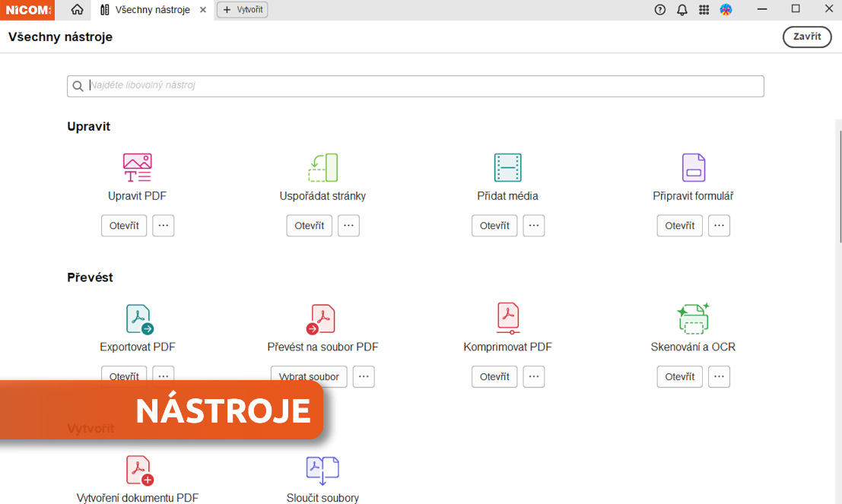
Task: Open the Uspořádat stránky tool
Action: 310,226
